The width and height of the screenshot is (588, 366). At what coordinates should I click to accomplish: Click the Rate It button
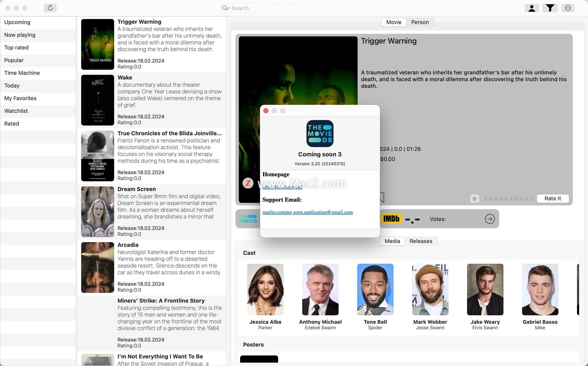[x=552, y=198]
